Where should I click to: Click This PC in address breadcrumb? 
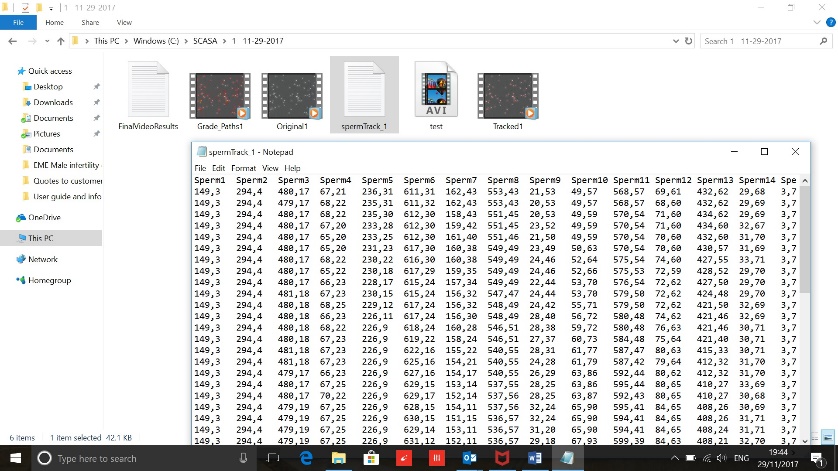point(107,41)
